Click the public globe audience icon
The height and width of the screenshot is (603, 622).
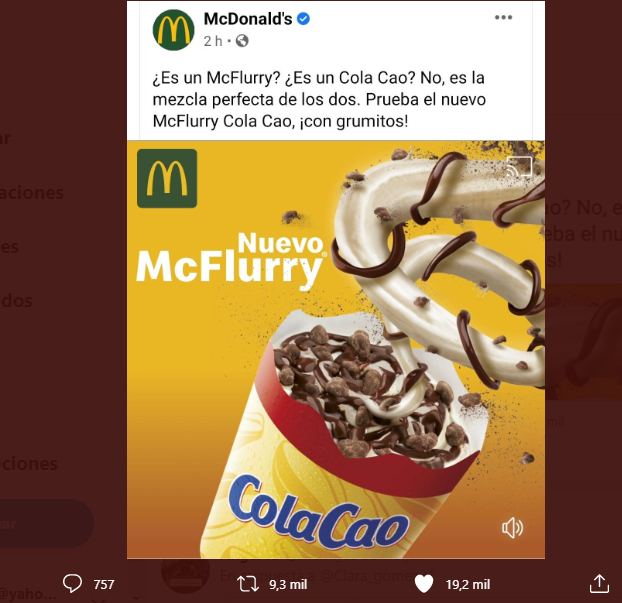[241, 41]
